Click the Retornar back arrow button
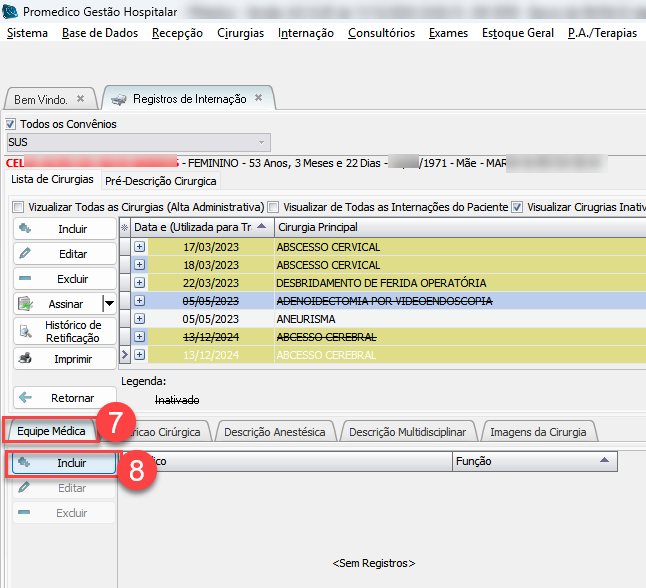Image resolution: width=646 pixels, height=588 pixels. click(x=64, y=397)
